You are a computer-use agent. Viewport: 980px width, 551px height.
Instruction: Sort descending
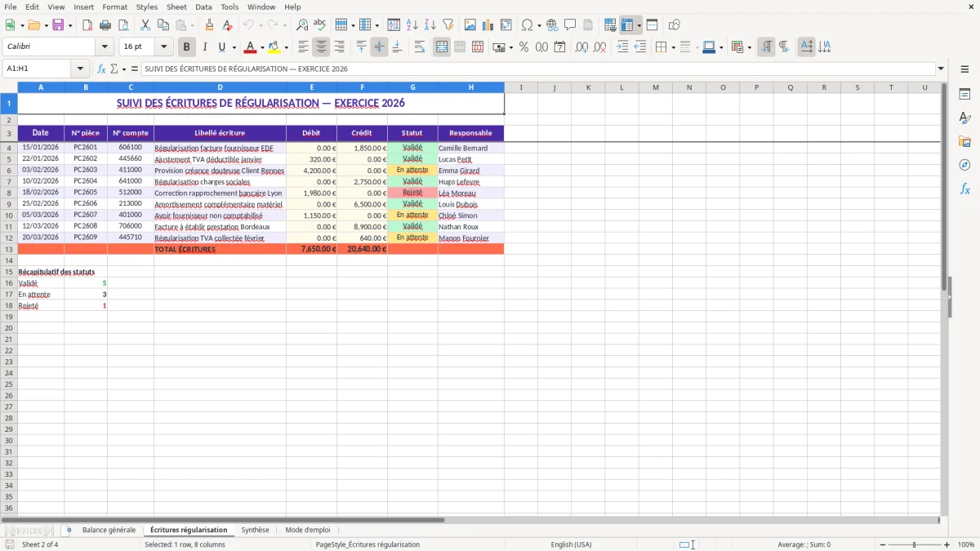430,25
